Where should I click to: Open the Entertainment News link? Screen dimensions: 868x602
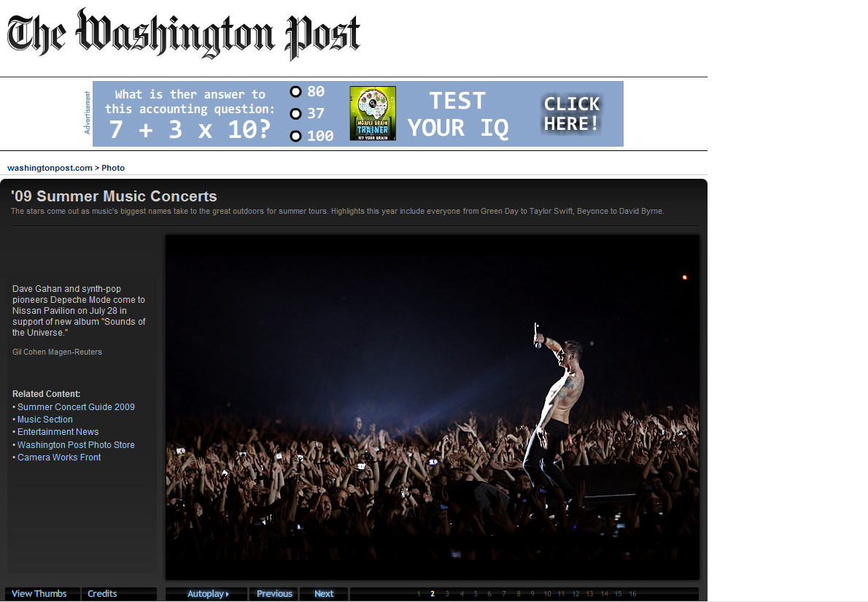point(58,432)
